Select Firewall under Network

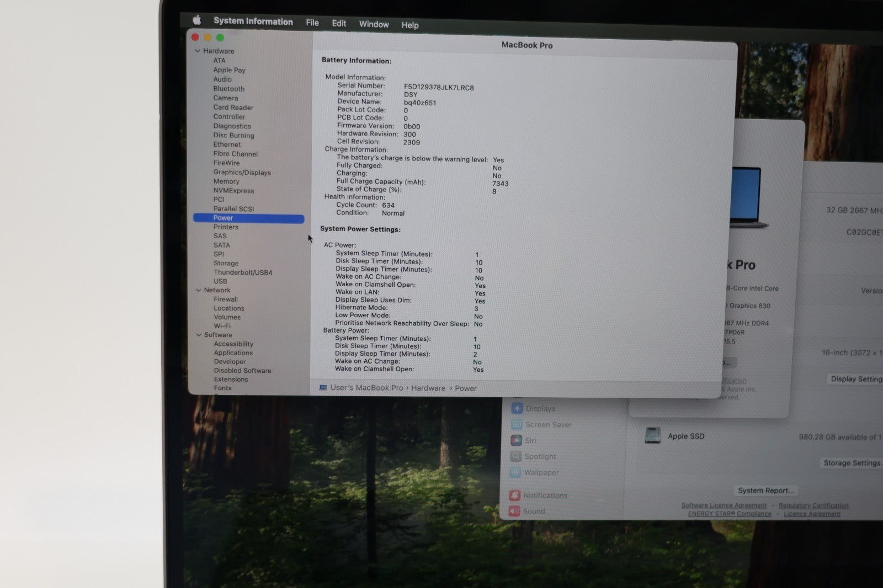[226, 300]
